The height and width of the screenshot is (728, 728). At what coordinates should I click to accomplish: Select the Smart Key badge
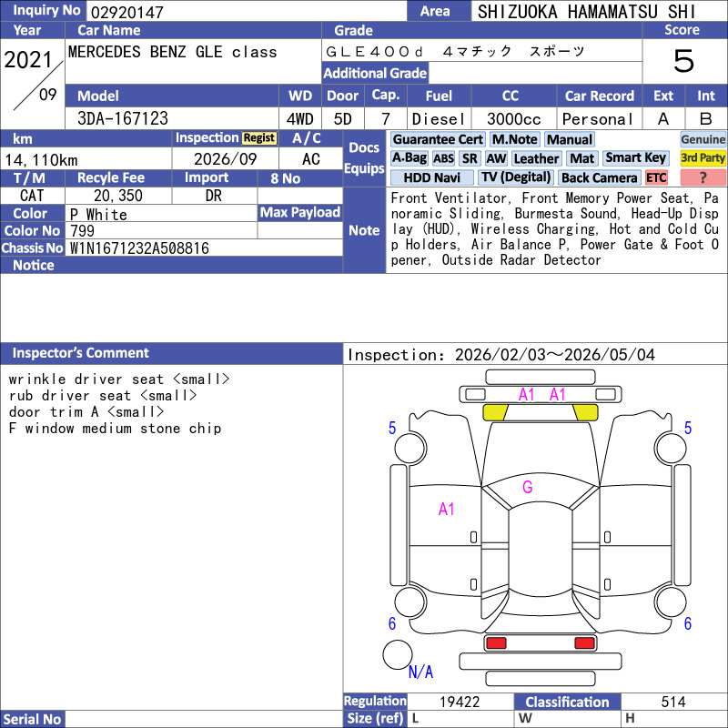636,158
